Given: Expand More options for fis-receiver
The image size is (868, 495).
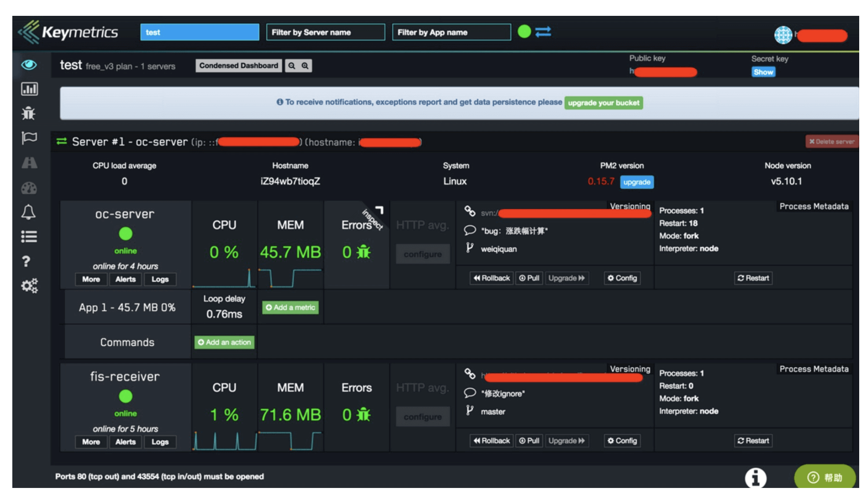Looking at the screenshot, I should click(91, 442).
